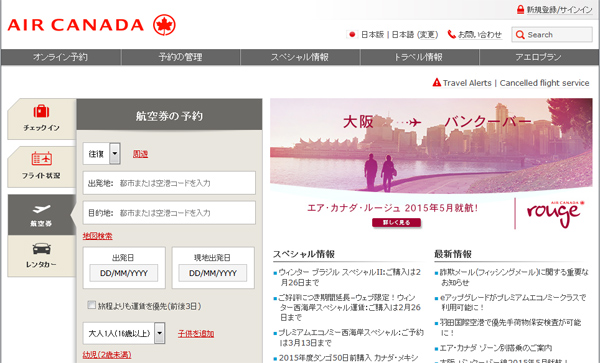
Task: Open the アエロプラン menu
Action: [538, 57]
